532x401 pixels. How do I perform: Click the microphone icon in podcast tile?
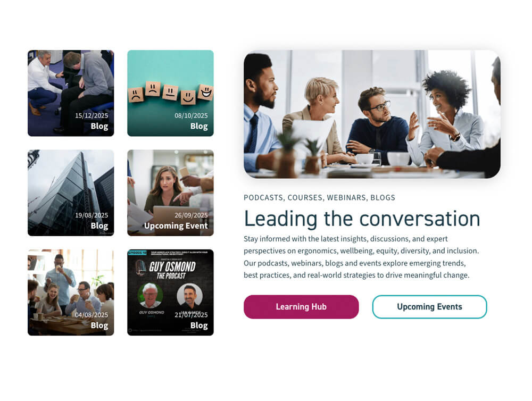coord(140,268)
